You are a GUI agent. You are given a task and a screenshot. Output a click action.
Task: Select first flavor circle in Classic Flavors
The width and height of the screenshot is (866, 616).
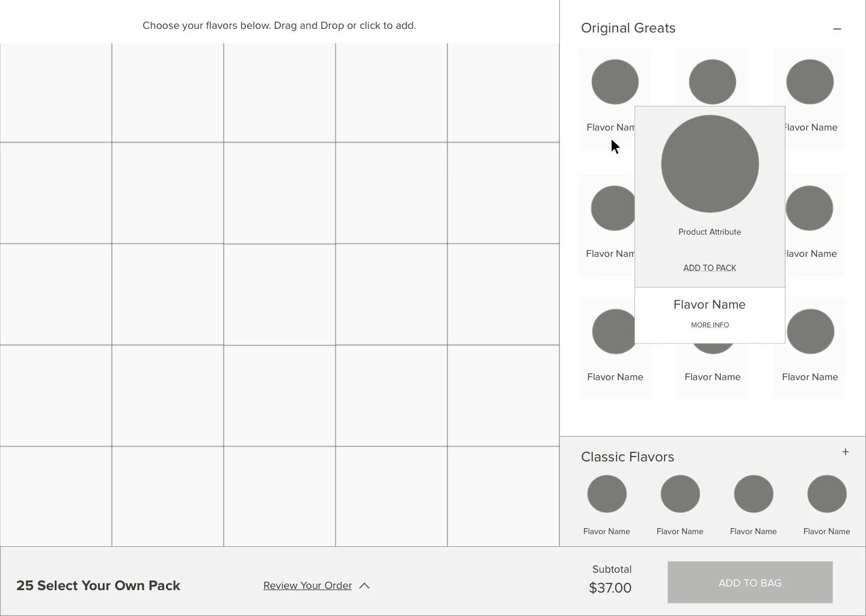[x=607, y=494]
